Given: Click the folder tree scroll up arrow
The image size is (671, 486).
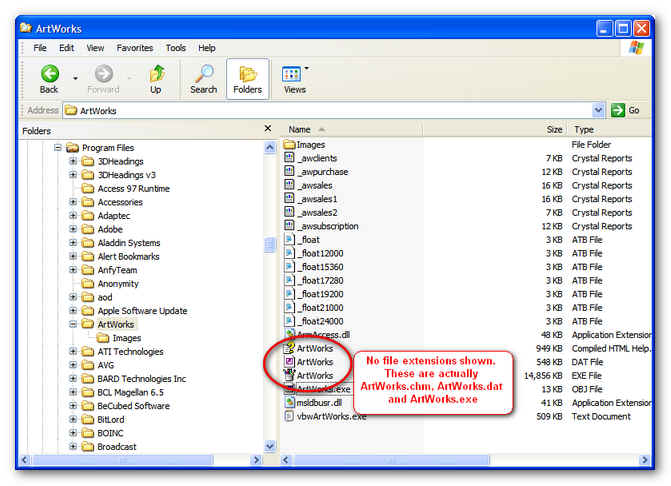Looking at the screenshot, I should (x=270, y=148).
